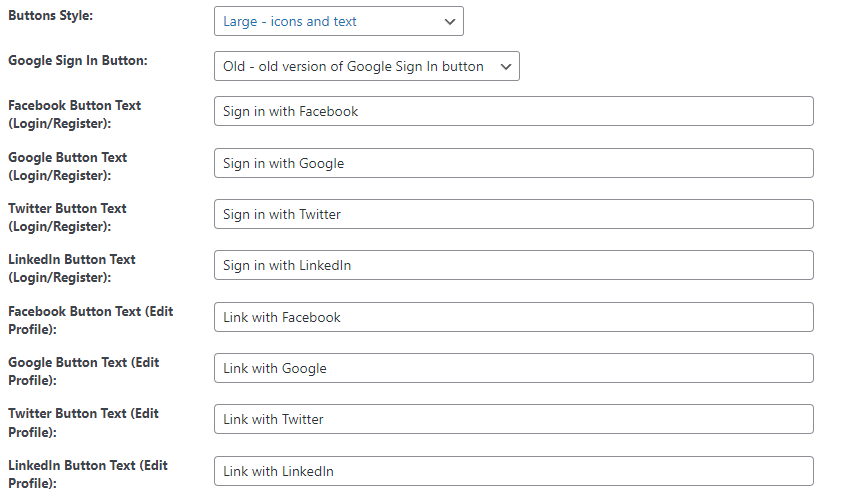
Task: Select the 'Sign in with Twitter' text box
Action: [514, 214]
